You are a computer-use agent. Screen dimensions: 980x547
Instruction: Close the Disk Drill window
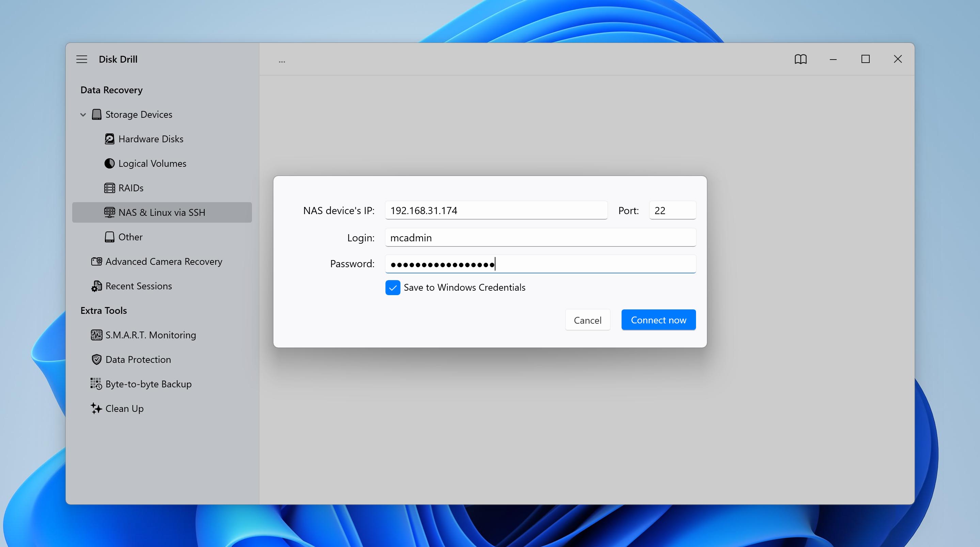click(x=898, y=59)
